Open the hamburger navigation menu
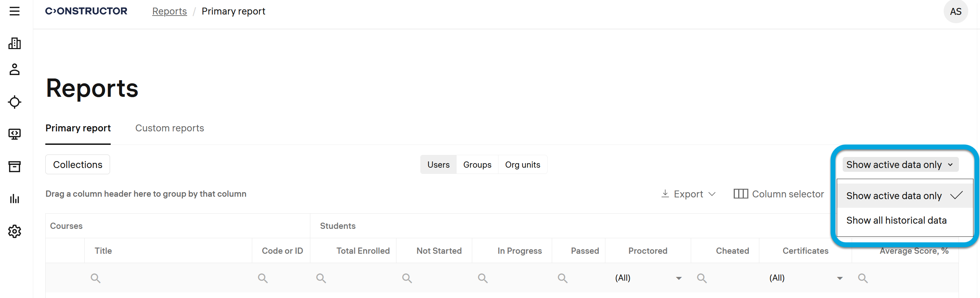The image size is (980, 298). click(x=15, y=11)
